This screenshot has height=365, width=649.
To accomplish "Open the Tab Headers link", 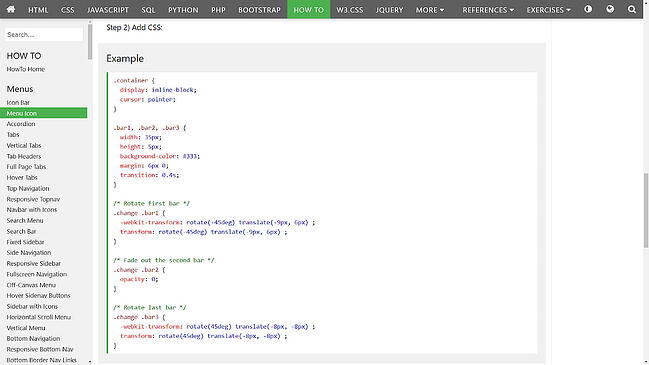I will pyautogui.click(x=24, y=156).
